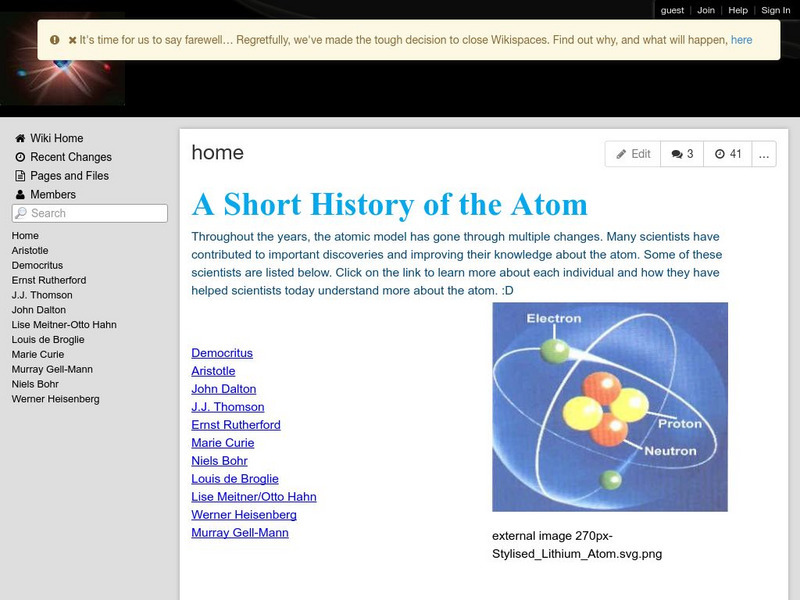This screenshot has height=600, width=800.
Task: Follow the Marie Curie link in the content
Action: click(222, 443)
